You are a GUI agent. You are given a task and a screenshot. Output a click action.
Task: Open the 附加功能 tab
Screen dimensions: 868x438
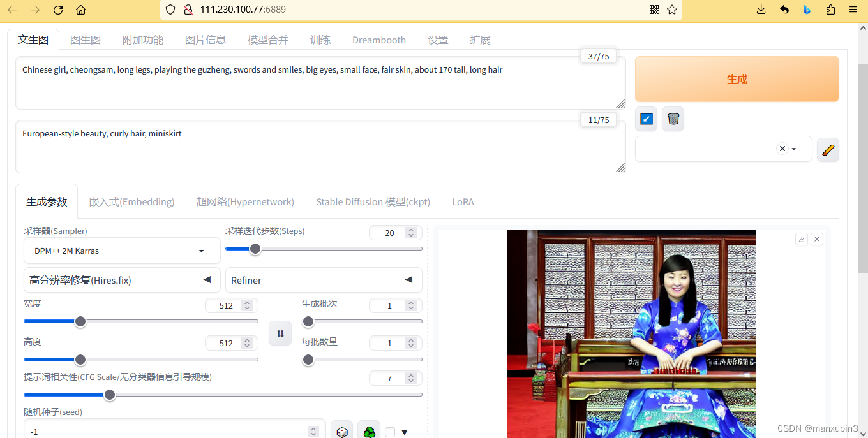point(143,40)
